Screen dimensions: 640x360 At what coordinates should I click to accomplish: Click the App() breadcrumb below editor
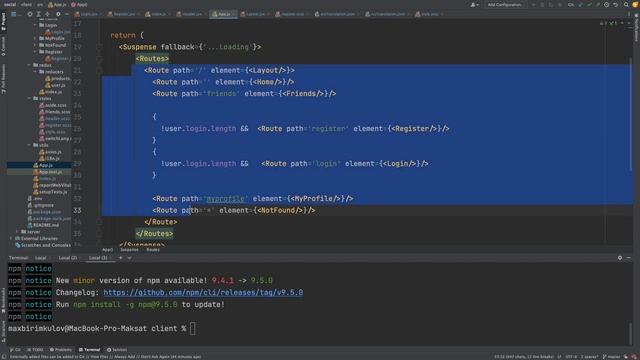click(107, 249)
